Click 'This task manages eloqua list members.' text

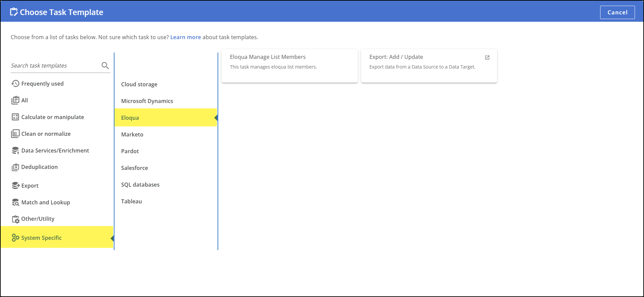tap(273, 67)
